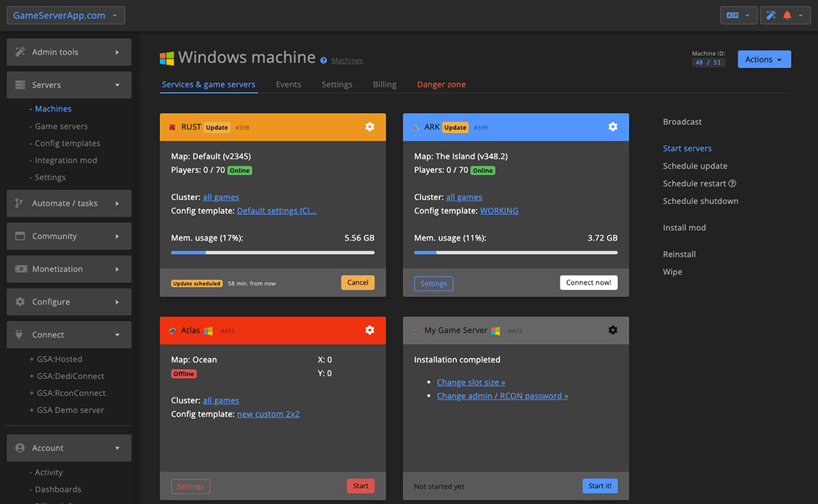Screen dimensions: 818x504
Task: Click the Account user icon in sidebar
Action: click(20, 448)
